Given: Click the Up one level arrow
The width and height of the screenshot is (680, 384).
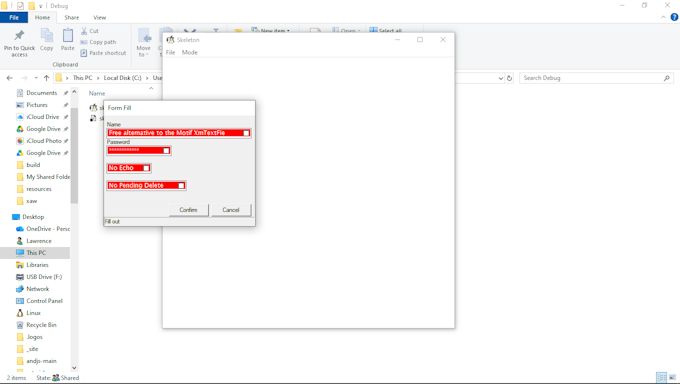Looking at the screenshot, I should tap(46, 78).
